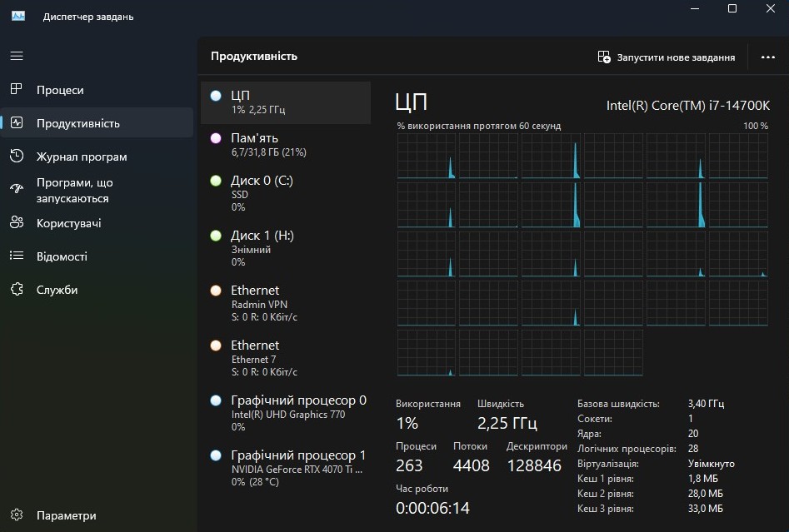
Task: Click the base speed value 3,40 ГГц
Action: tap(706, 403)
